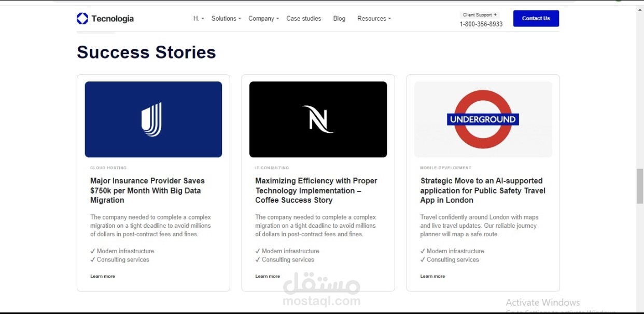
Task: Click Modern infrastructure in Cloud Hosting card
Action: (122, 251)
